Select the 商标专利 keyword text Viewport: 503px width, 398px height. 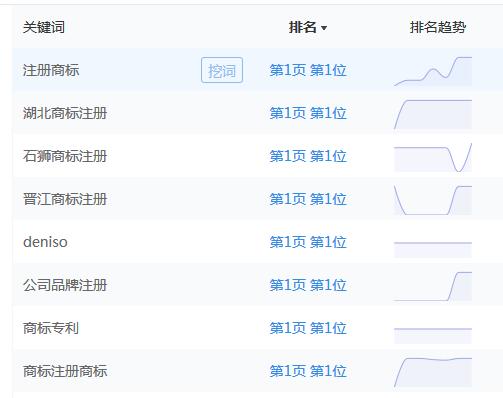[51, 328]
